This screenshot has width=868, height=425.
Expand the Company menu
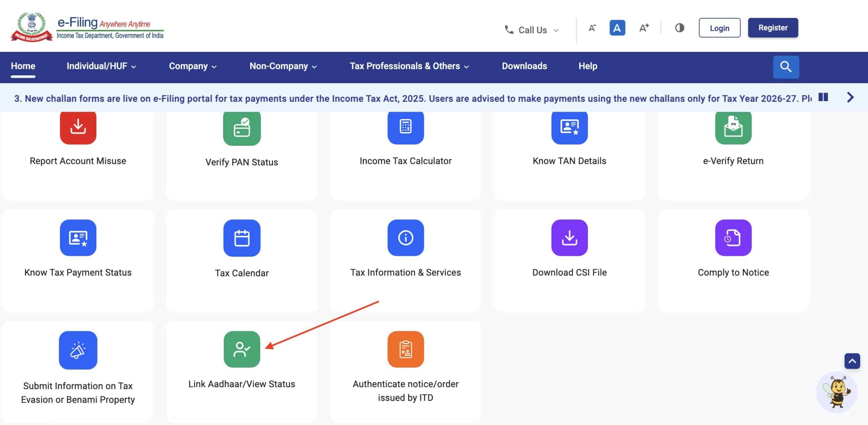193,66
